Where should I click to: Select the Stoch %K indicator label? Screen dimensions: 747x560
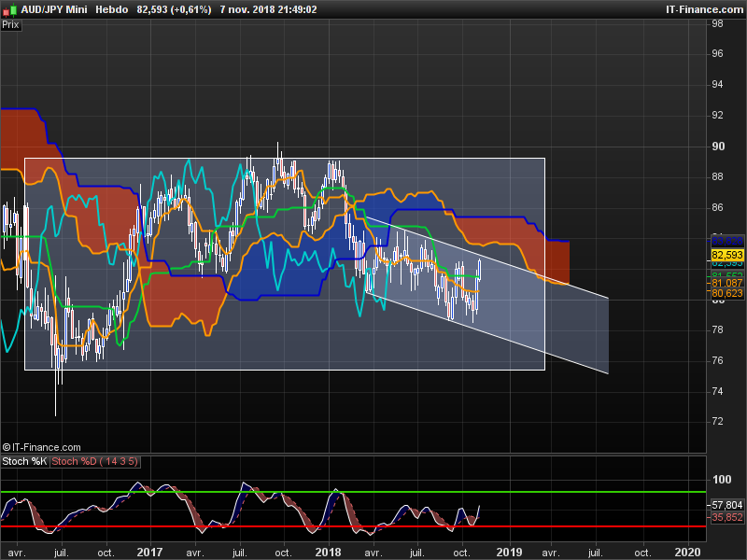(x=24, y=461)
